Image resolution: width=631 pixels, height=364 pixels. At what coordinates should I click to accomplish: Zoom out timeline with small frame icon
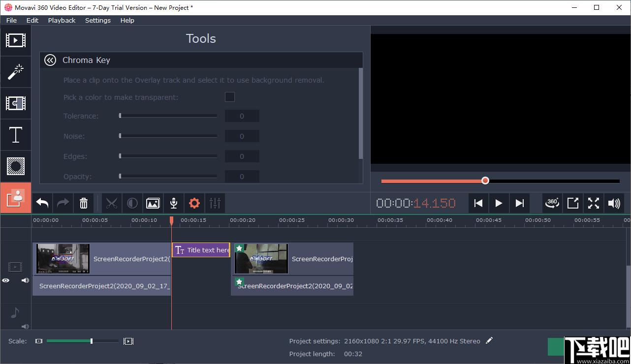click(x=39, y=341)
